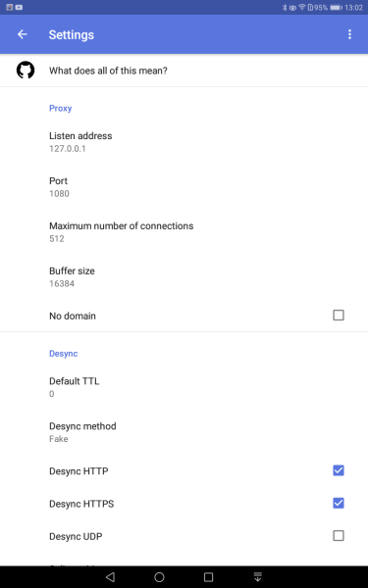Open the three-dot overflow menu
368x588 pixels.
[x=349, y=34]
